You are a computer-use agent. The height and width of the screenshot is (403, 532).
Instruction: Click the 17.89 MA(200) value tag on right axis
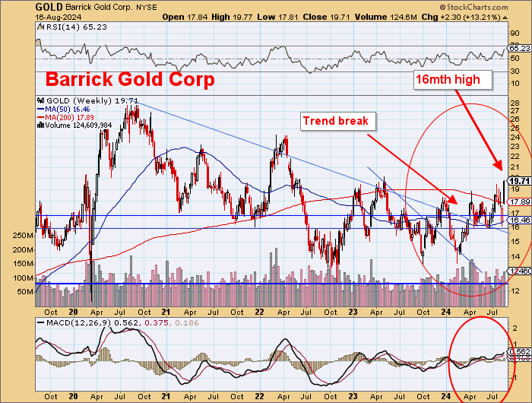click(519, 202)
